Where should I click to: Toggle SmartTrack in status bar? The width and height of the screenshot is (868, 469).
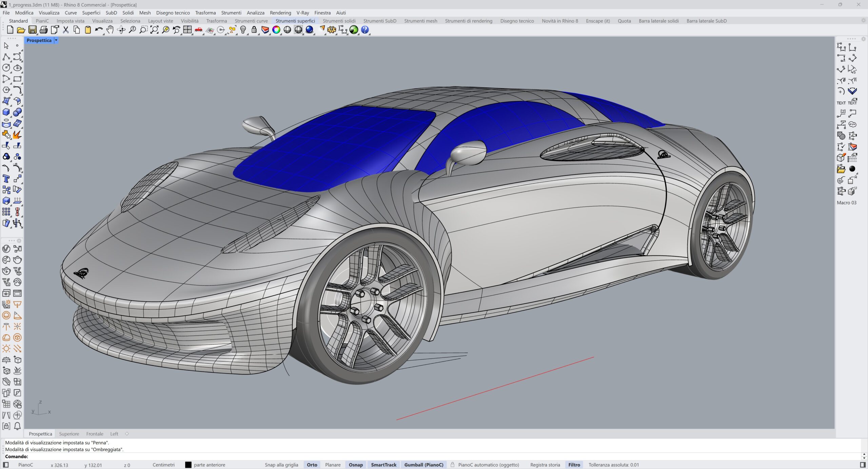pyautogui.click(x=383, y=465)
